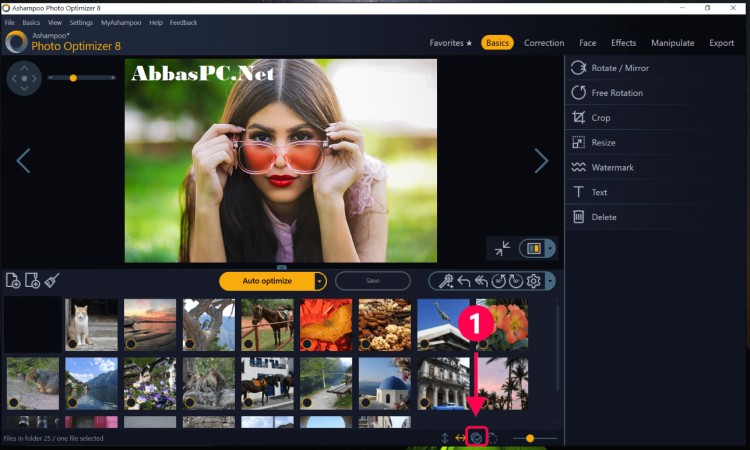Expand the Auto optimize dropdown arrow

pyautogui.click(x=320, y=281)
